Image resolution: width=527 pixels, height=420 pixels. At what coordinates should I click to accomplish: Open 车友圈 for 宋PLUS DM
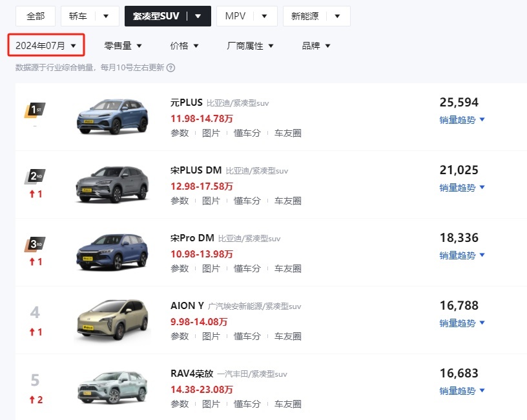[287, 201]
